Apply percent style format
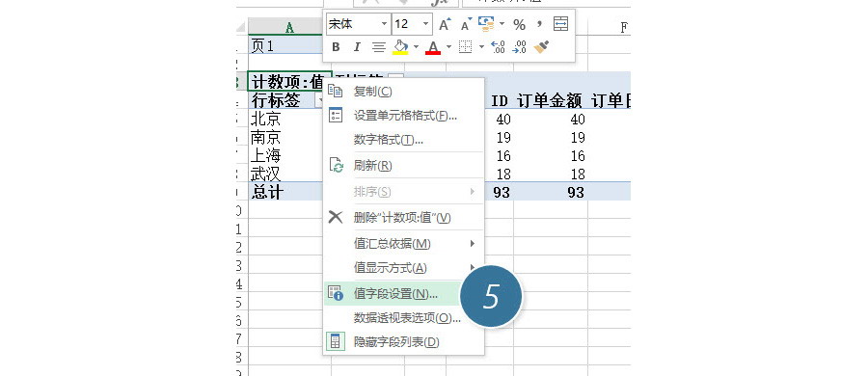Viewport: 868px width, 376px height. click(519, 24)
